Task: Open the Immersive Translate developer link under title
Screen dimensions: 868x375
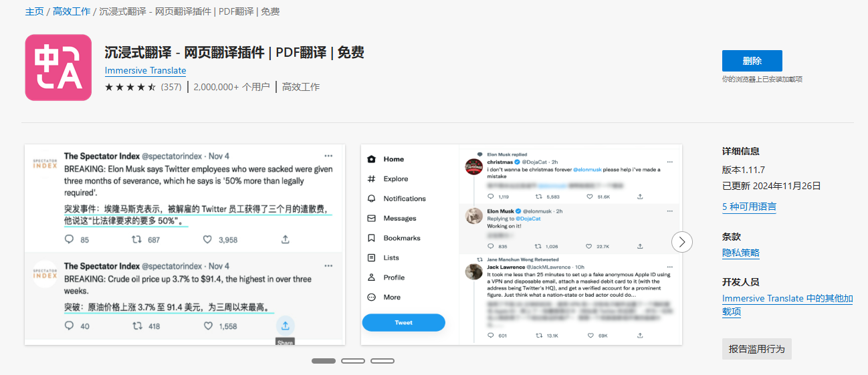Action: click(x=146, y=70)
